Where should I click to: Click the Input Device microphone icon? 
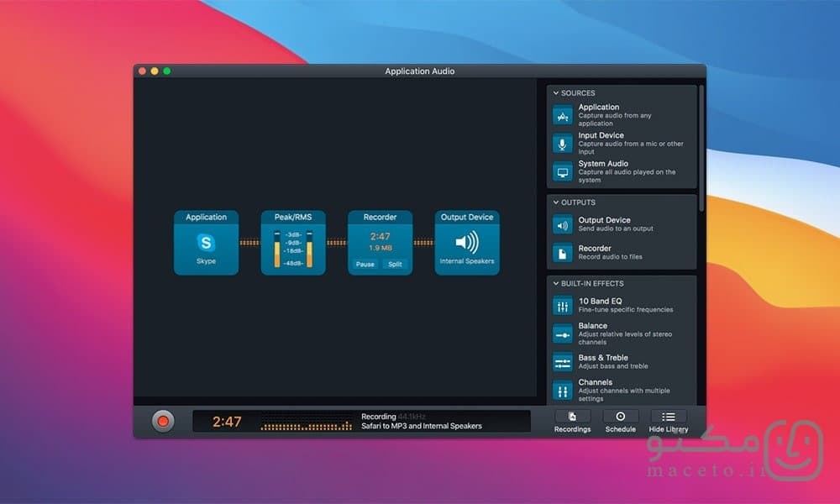[x=563, y=144]
